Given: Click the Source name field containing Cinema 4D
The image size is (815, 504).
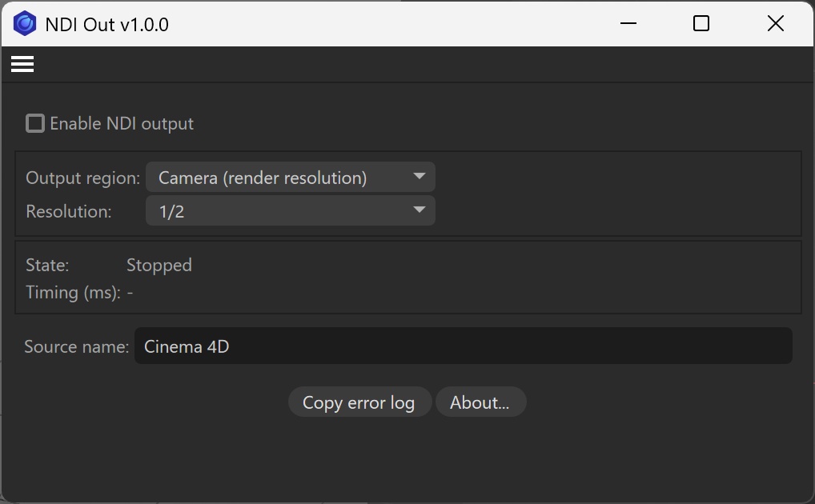Looking at the screenshot, I should point(463,346).
